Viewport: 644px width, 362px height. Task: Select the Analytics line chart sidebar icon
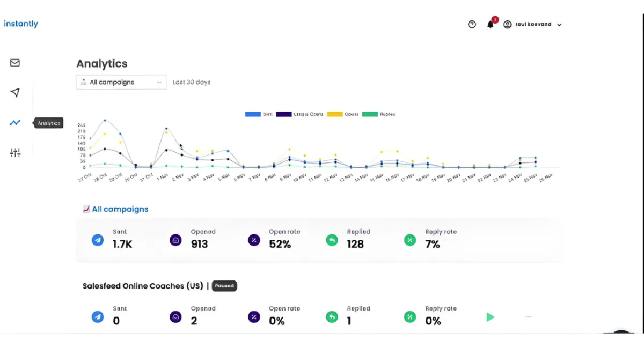pyautogui.click(x=15, y=123)
